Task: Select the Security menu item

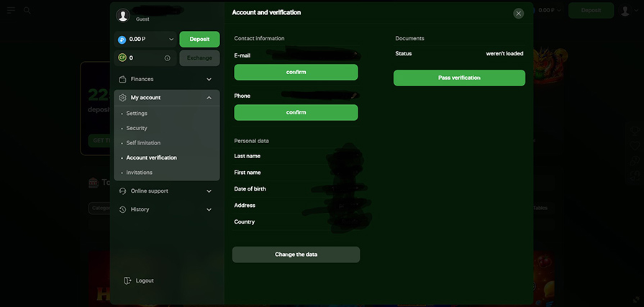Action: point(137,128)
